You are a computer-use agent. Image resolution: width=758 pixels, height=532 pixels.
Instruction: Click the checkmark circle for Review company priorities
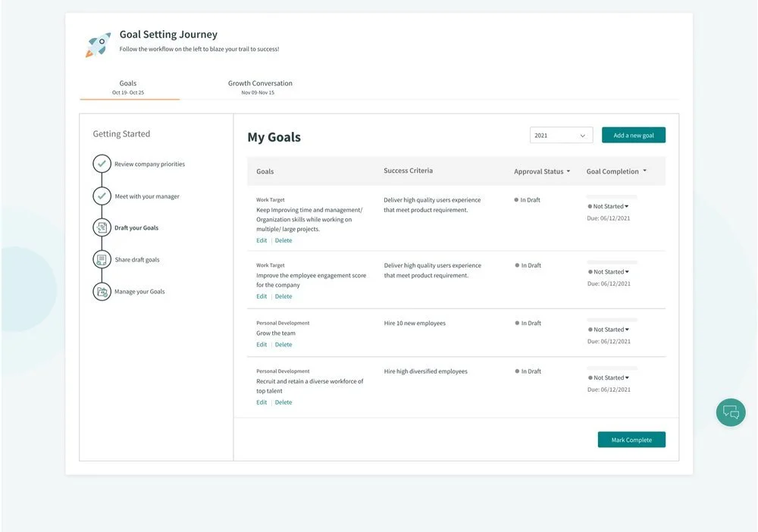point(102,164)
